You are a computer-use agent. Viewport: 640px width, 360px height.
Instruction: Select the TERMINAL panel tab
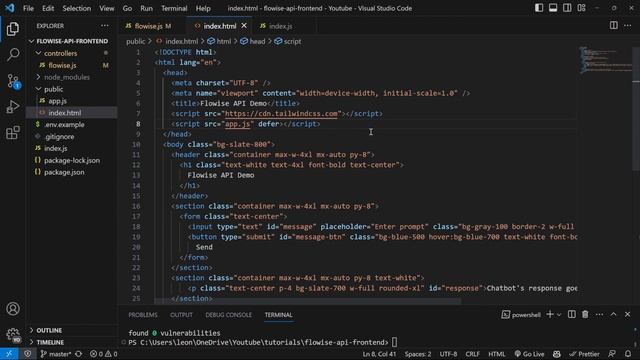(278, 315)
